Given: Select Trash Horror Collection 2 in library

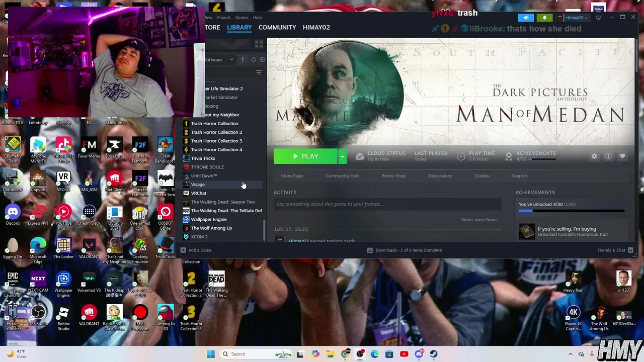Looking at the screenshot, I should (x=216, y=132).
